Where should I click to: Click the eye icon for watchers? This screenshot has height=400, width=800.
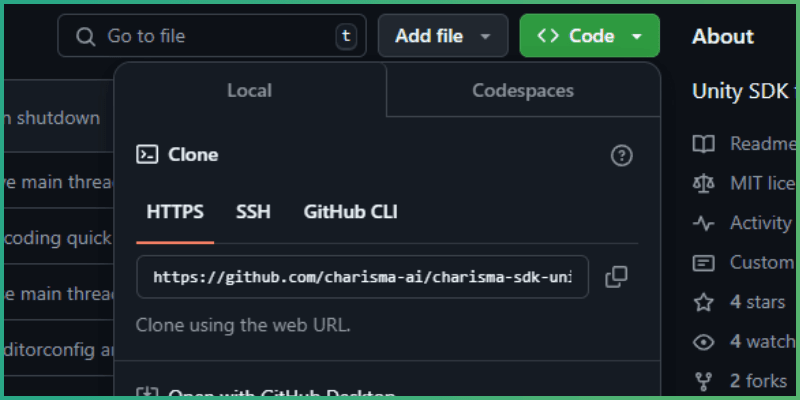[704, 342]
